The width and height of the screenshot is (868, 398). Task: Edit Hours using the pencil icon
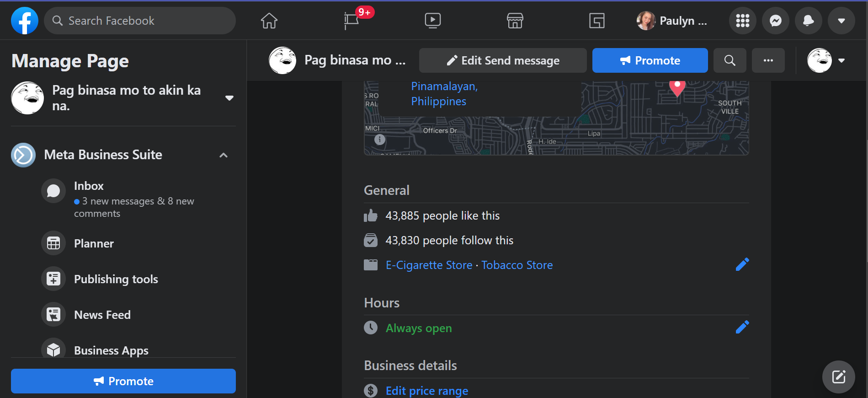pos(742,327)
